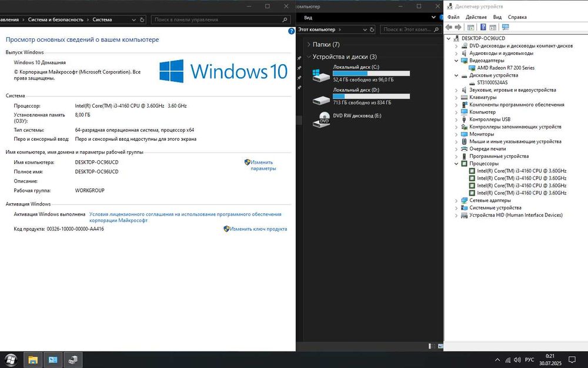Click blue help icon in System window
The image size is (588, 368).
[x=291, y=31]
